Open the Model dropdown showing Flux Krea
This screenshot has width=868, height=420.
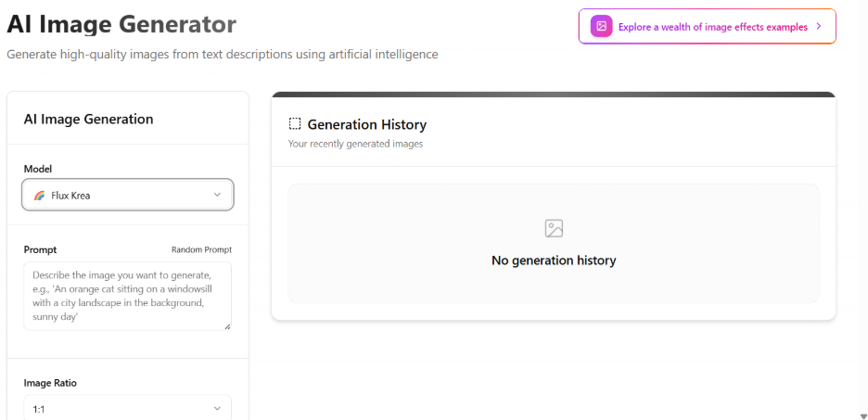pyautogui.click(x=128, y=195)
